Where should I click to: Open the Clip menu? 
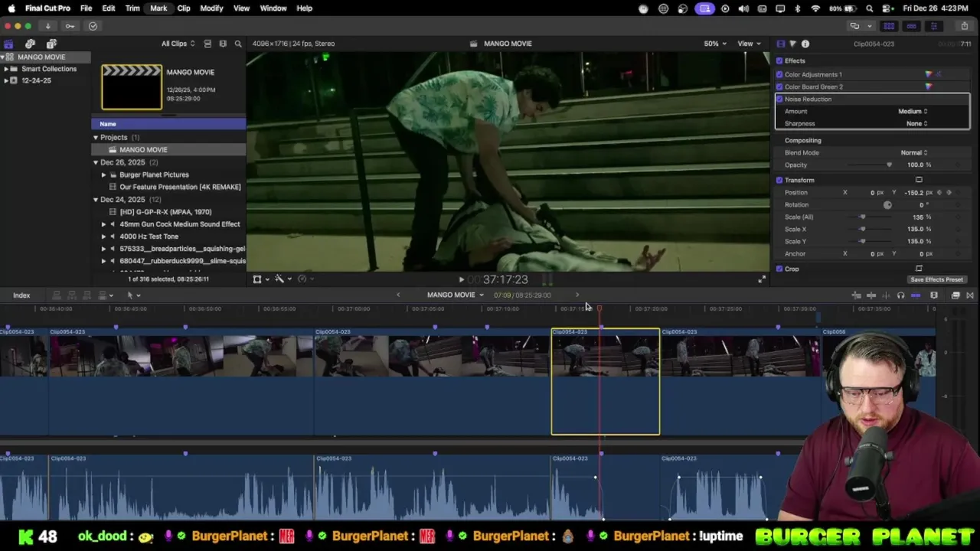point(184,8)
